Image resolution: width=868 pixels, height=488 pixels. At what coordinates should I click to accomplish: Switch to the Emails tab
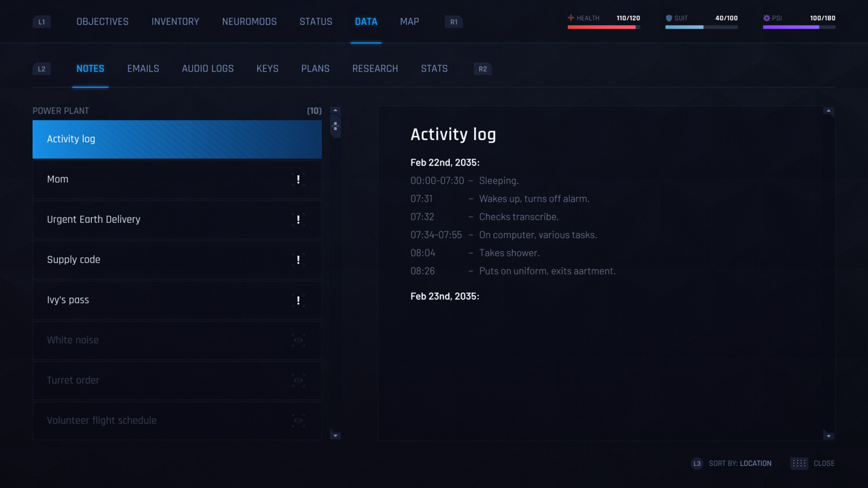click(143, 68)
